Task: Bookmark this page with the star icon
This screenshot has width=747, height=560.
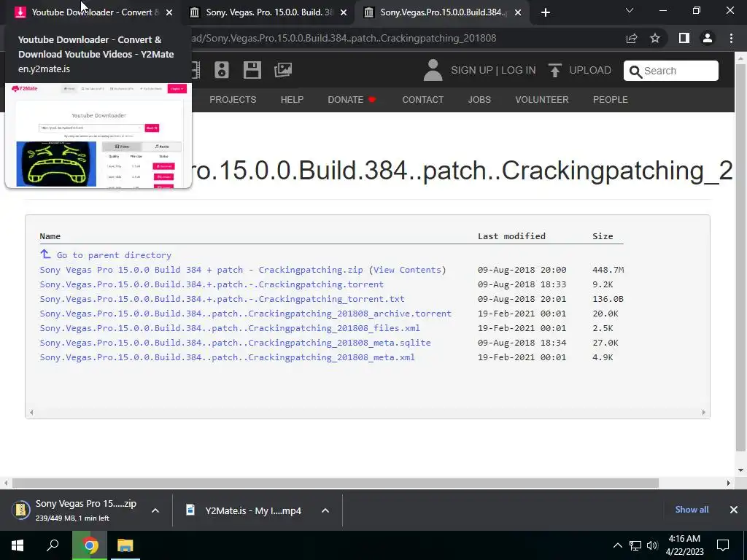Action: (x=655, y=38)
